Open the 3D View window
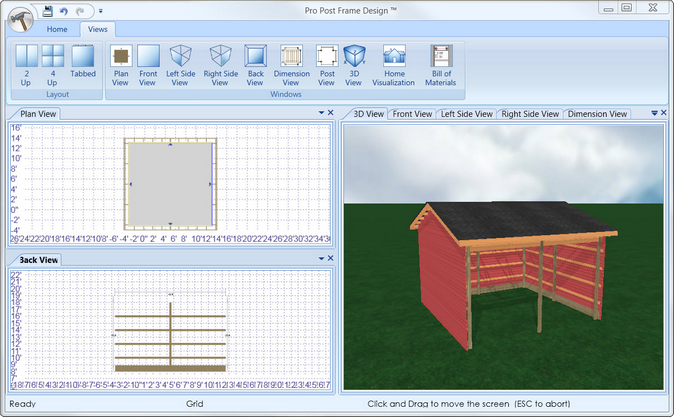674x417 pixels. [354, 65]
